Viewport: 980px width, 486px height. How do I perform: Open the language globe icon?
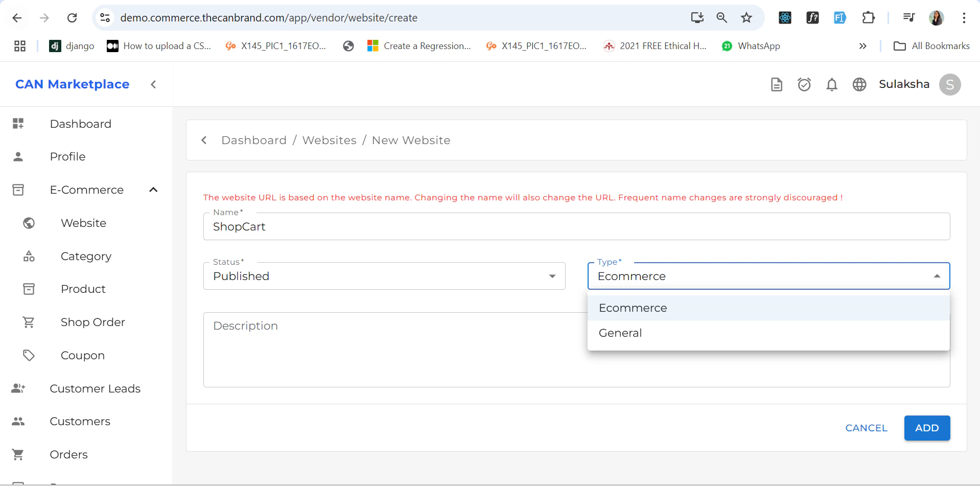coord(859,84)
